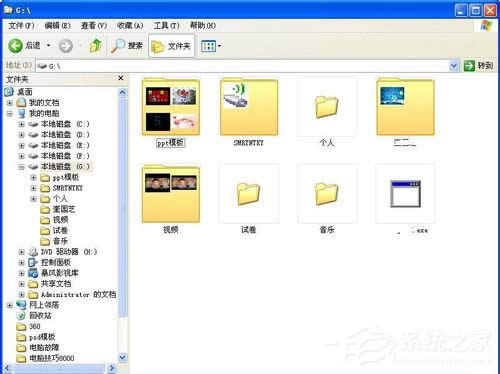Open the 文件(F) menu
500x374 pixels.
click(x=21, y=26)
